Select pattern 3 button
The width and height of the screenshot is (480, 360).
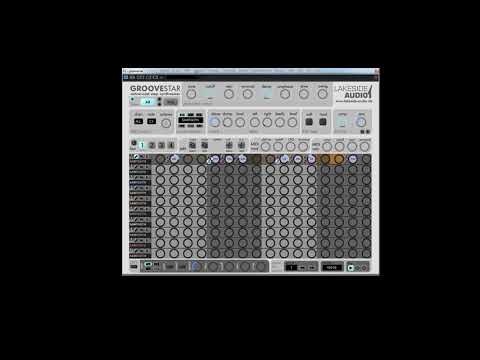pos(162,145)
